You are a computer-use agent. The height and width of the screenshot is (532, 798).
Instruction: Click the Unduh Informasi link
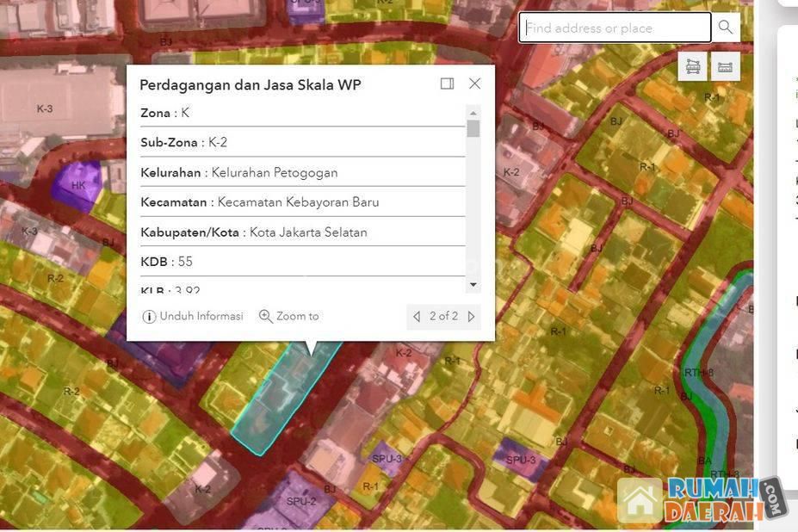[x=193, y=316]
